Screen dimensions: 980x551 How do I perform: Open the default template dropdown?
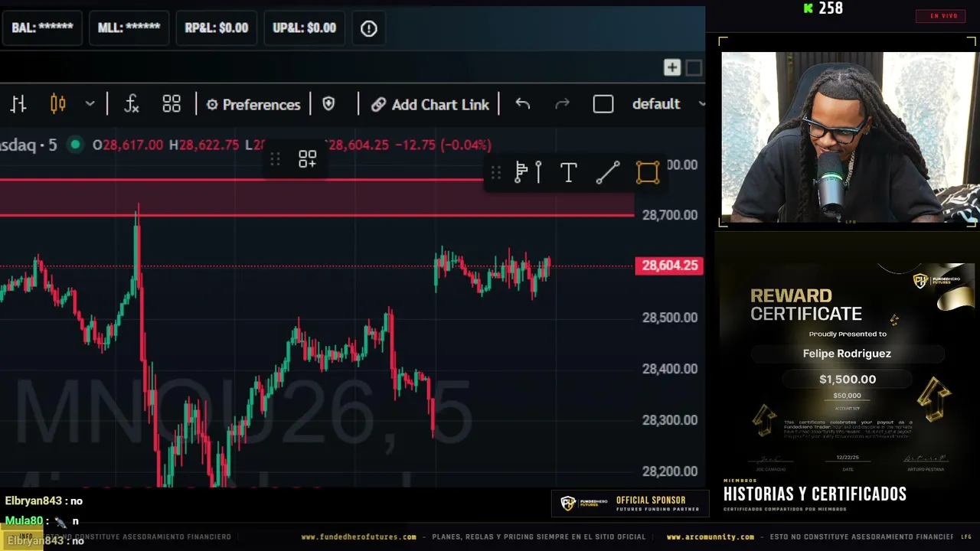[668, 104]
